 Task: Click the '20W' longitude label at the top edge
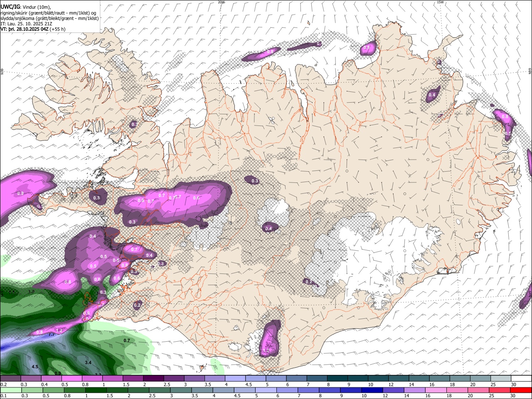[x=221, y=2]
